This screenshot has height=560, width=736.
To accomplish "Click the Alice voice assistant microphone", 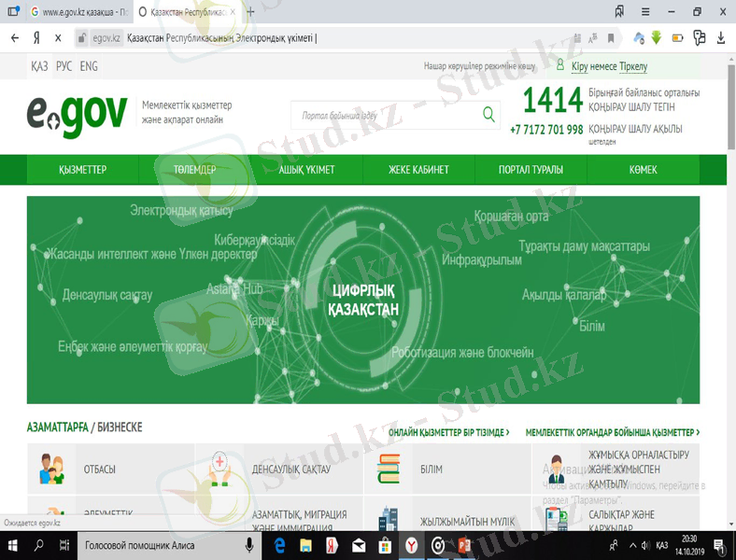I will [249, 545].
